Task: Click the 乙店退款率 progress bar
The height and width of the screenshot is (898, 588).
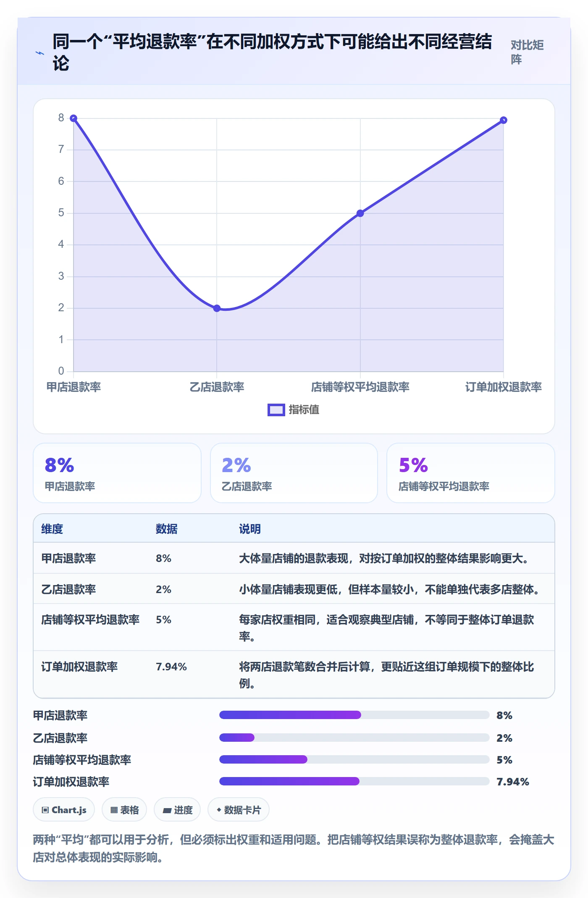Action: (x=354, y=738)
